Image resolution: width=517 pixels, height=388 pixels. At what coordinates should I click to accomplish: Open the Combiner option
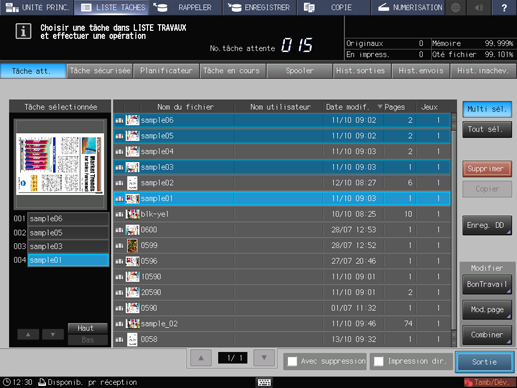(487, 335)
